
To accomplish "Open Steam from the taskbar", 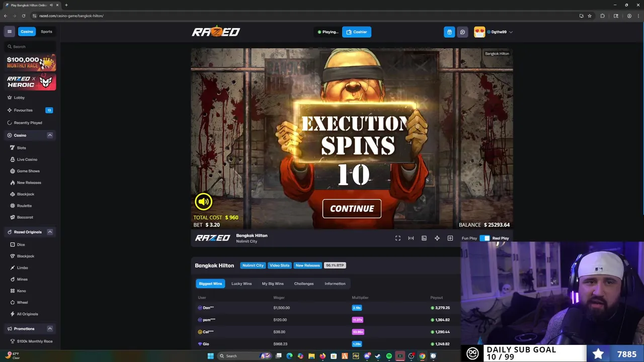I will (x=378, y=356).
